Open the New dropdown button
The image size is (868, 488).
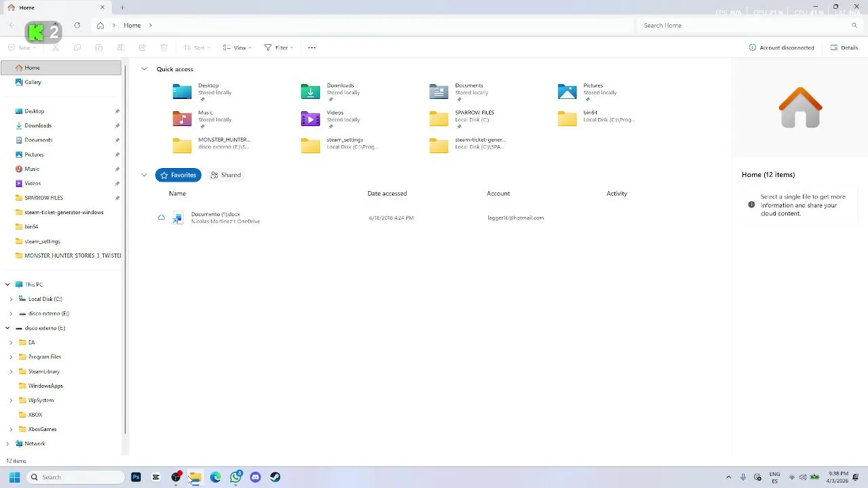tap(21, 47)
